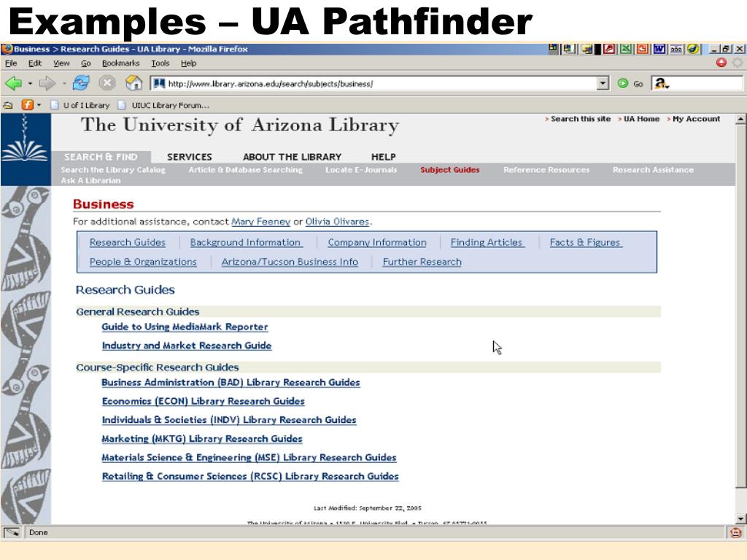Click the orange PowerPoint shortcut icon

coord(642,49)
